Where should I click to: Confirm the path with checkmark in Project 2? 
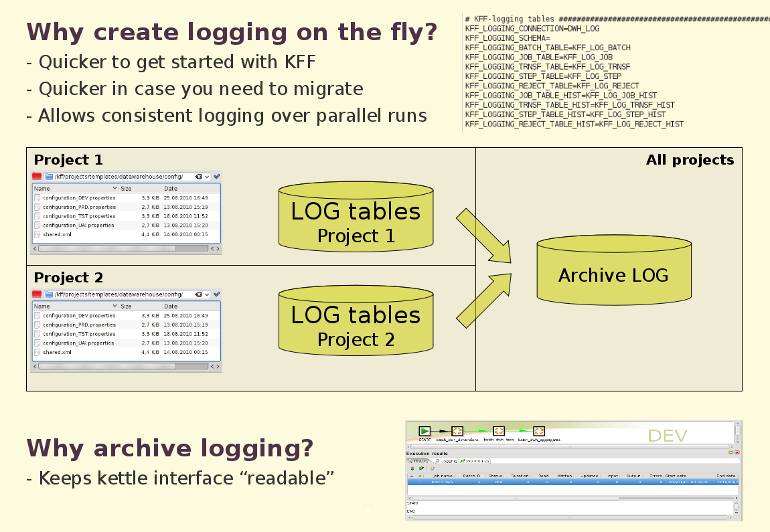[217, 294]
